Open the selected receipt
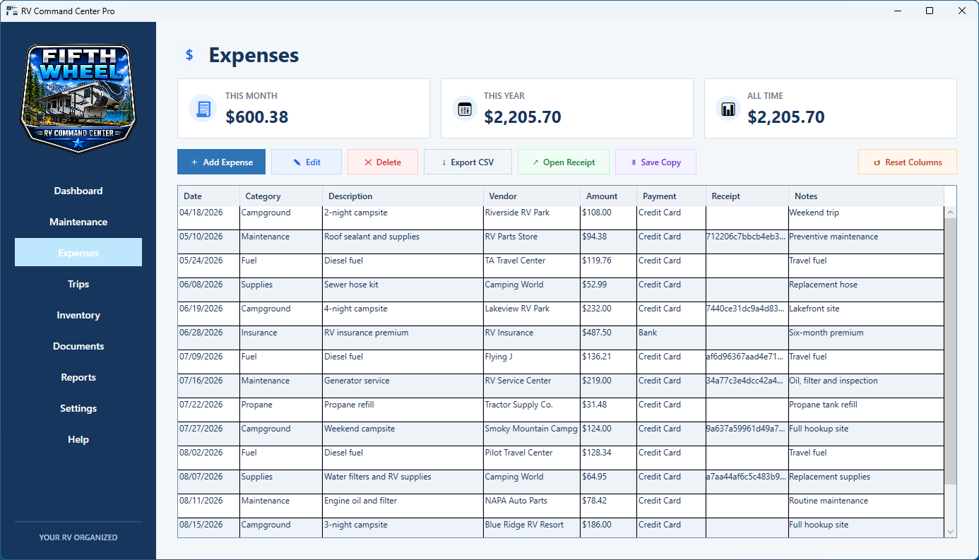This screenshot has width=979, height=560. pyautogui.click(x=563, y=162)
